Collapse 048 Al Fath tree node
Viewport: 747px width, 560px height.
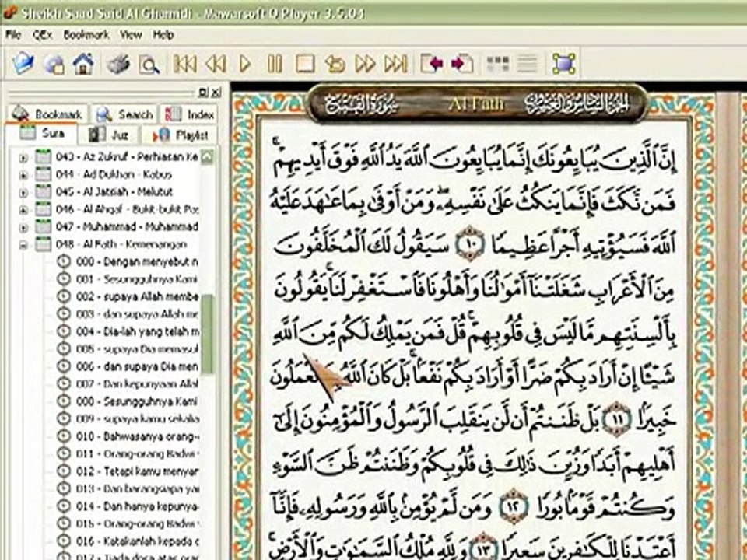[23, 245]
